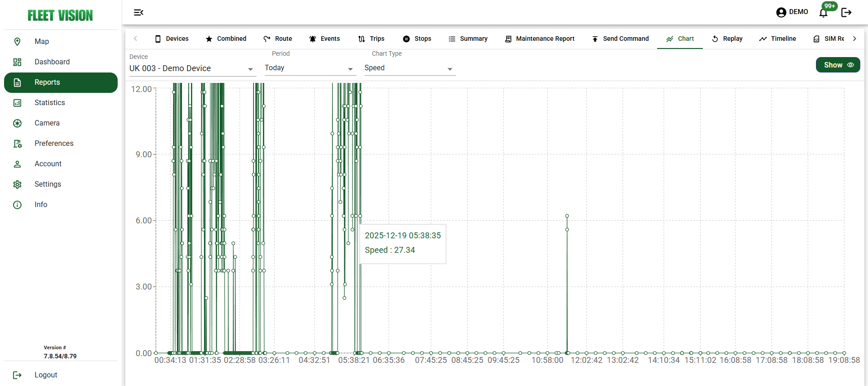Screen dimensions: 868x386
Task: Go to Dashboard in the sidebar
Action: click(52, 62)
